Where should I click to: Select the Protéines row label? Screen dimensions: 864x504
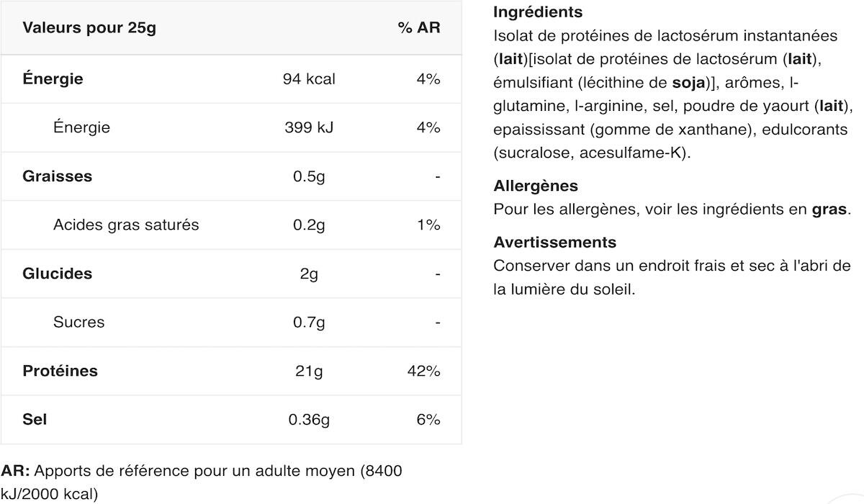(x=60, y=371)
